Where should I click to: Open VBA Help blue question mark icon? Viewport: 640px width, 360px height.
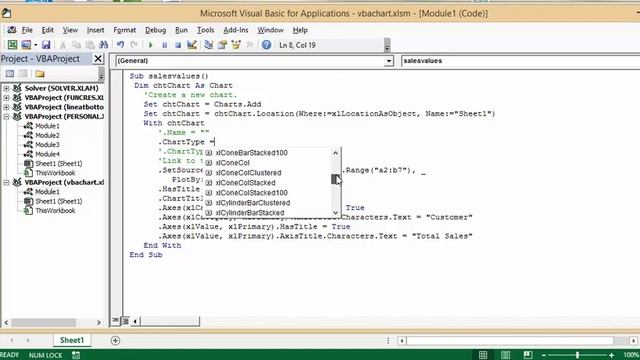pyautogui.click(x=266, y=45)
